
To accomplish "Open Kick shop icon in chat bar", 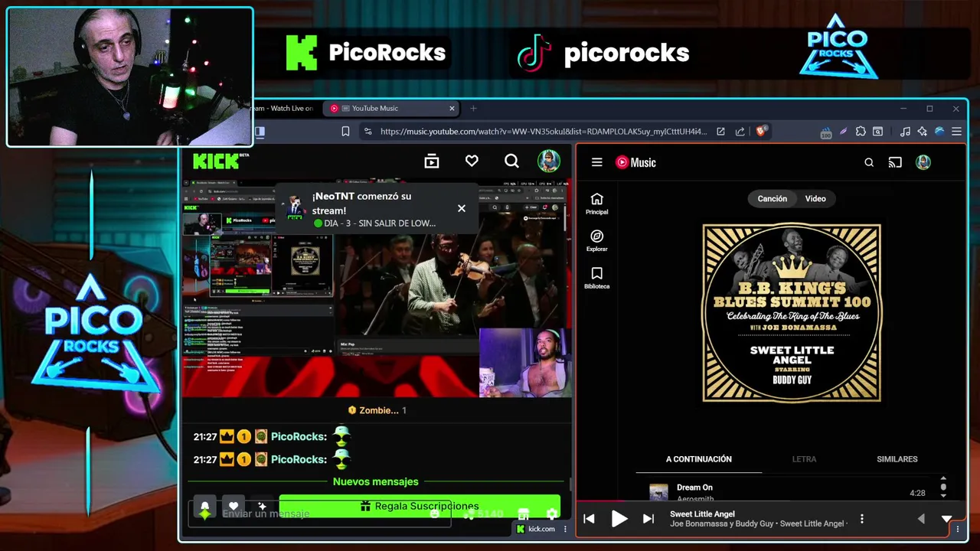I will point(524,514).
